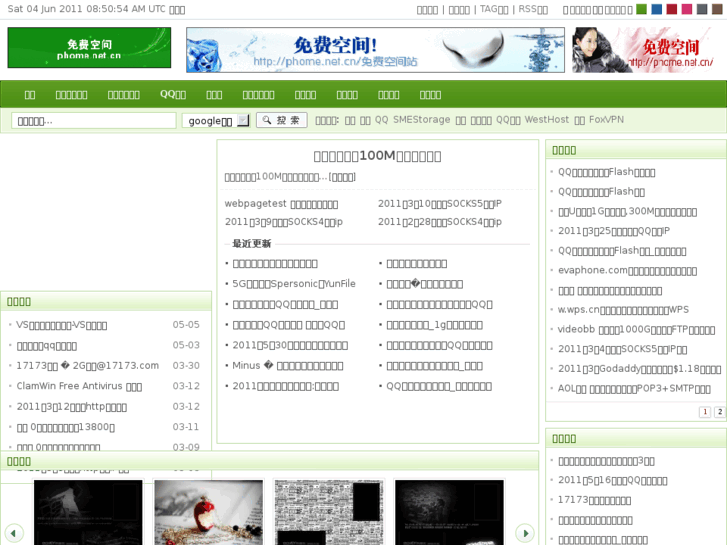Click the left carousel arrow icon
This screenshot has height=545, width=727.
[14, 533]
